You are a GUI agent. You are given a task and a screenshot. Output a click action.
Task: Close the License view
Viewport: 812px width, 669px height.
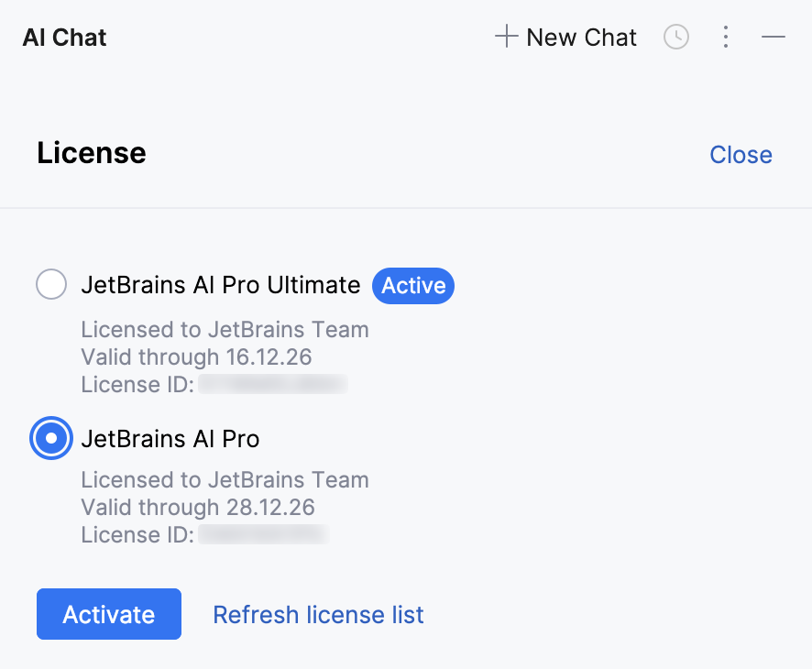click(x=741, y=154)
